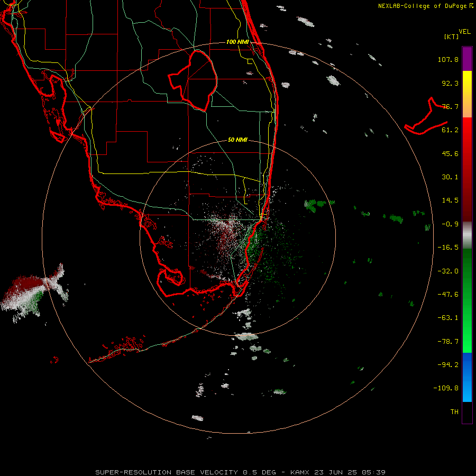Click the -63.1 scale value
Image resolution: width=476 pixels, height=476 pixels.
click(448, 318)
